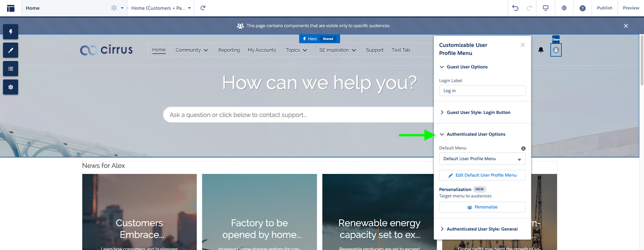The image size is (644, 250).
Task: Open the Default User Profile Menu combobox
Action: tap(482, 159)
